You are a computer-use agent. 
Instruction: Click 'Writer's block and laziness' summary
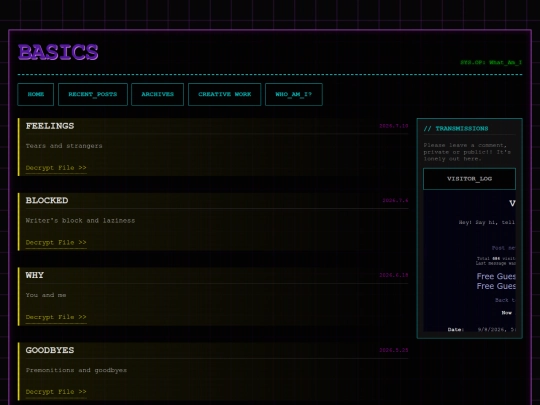(80, 220)
